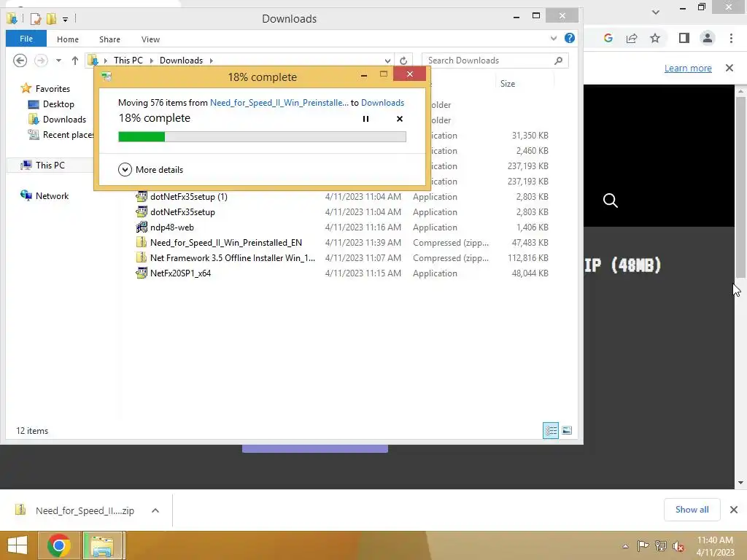
Task: Cancel the move with the X beside pause
Action: pyautogui.click(x=400, y=119)
